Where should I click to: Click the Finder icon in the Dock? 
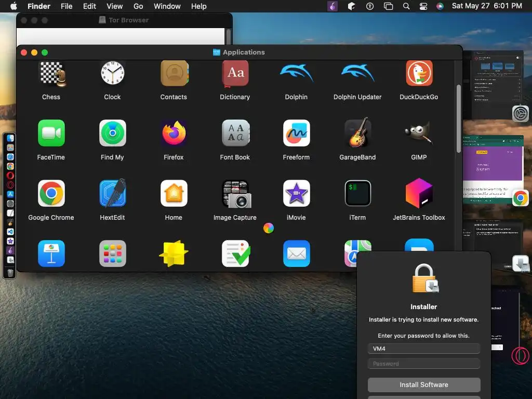tap(10, 138)
